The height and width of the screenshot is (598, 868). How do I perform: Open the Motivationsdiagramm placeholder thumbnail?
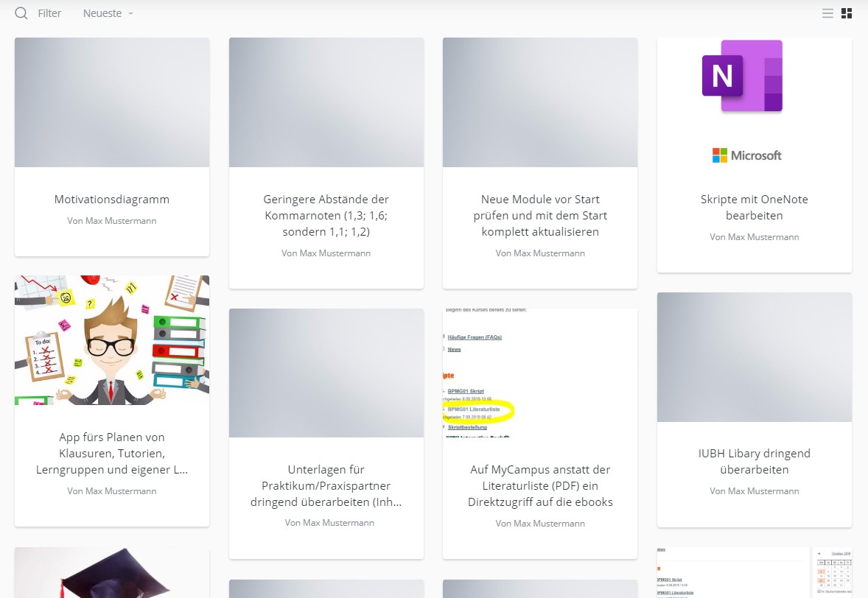point(112,102)
